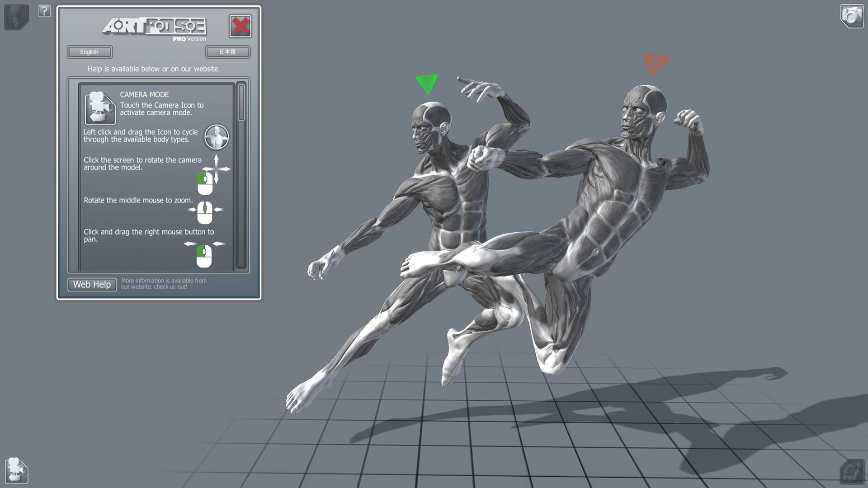Close the help panel with red X
The height and width of the screenshot is (488, 868).
241,26
